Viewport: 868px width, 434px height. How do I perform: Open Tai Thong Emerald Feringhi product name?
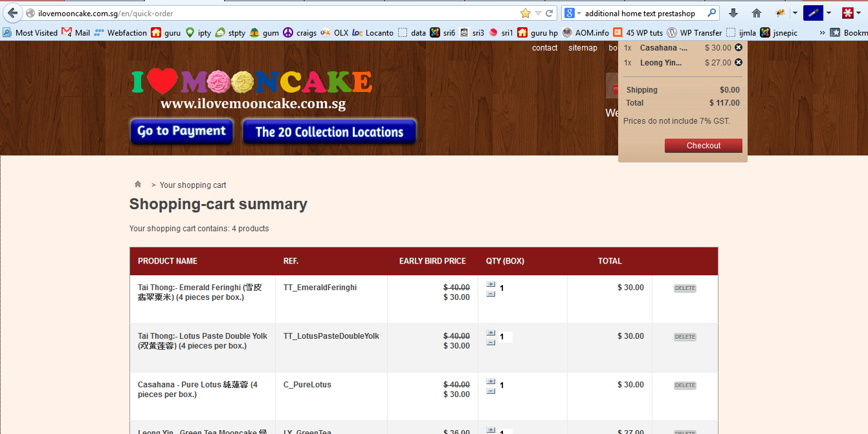[x=200, y=292]
